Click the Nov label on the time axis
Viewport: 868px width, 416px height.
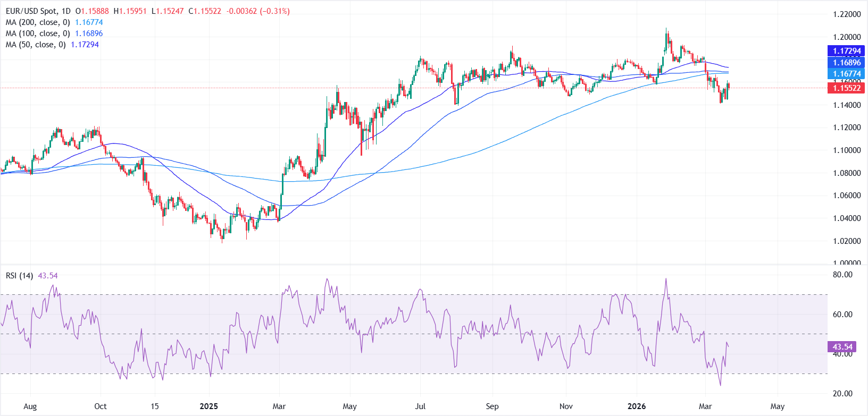(566, 406)
